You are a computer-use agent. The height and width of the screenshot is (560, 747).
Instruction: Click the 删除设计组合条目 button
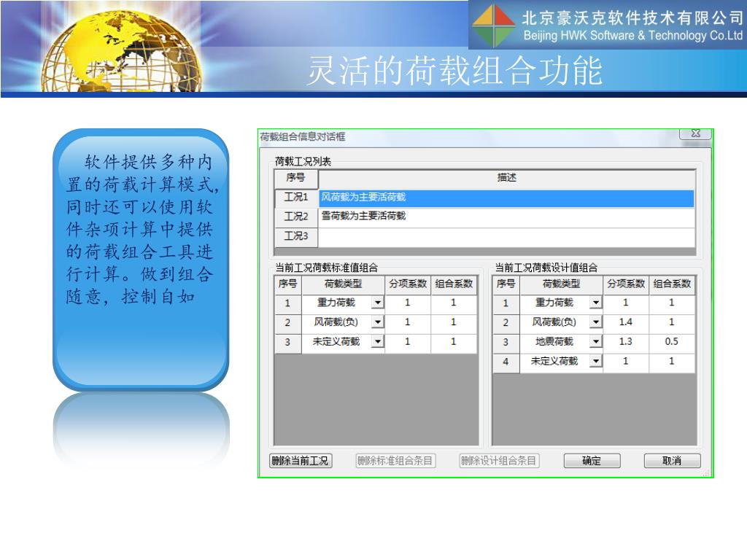tap(499, 461)
